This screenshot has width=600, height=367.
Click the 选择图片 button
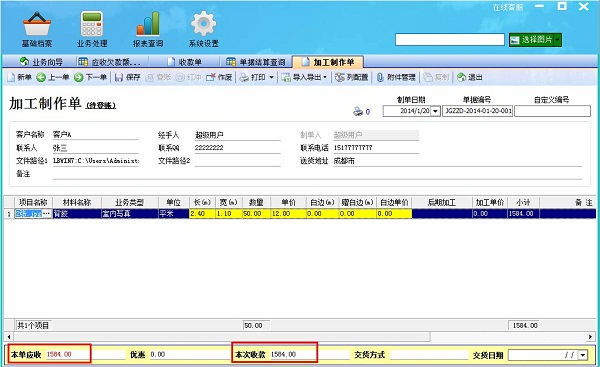click(532, 39)
